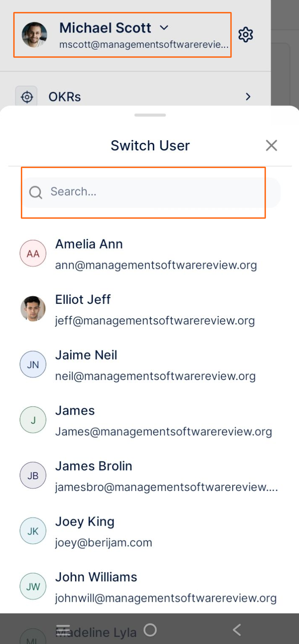299x644 pixels.
Task: Select jeff@managementsoftwarereview.org email entry
Action: (x=155, y=321)
